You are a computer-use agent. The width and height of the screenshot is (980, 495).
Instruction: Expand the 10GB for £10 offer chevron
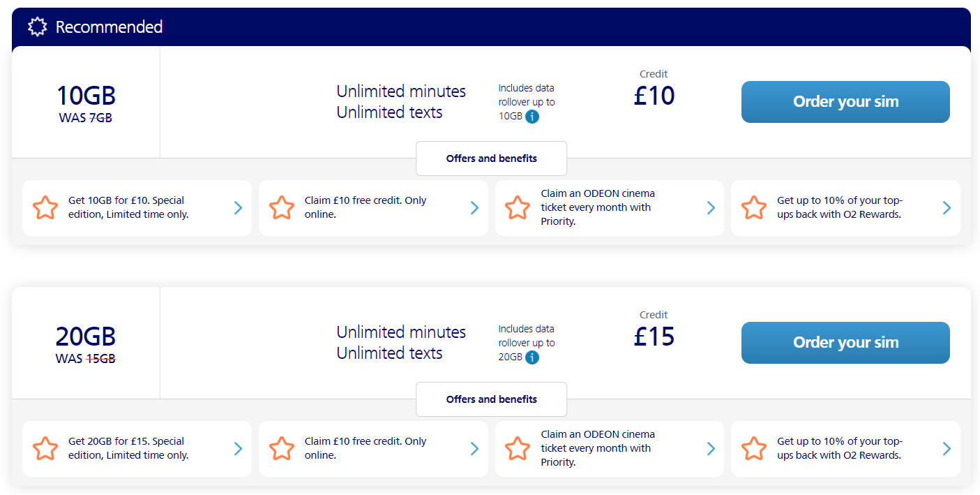(x=238, y=208)
